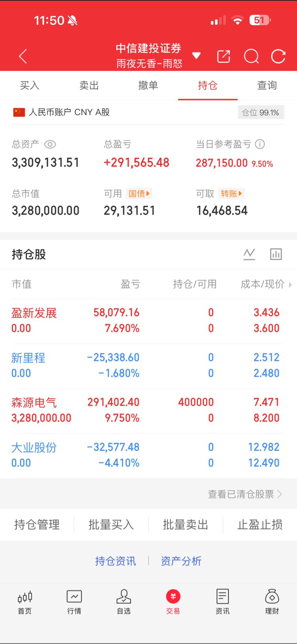
Task: Sort by 持仓/可用 column header
Action: [195, 284]
